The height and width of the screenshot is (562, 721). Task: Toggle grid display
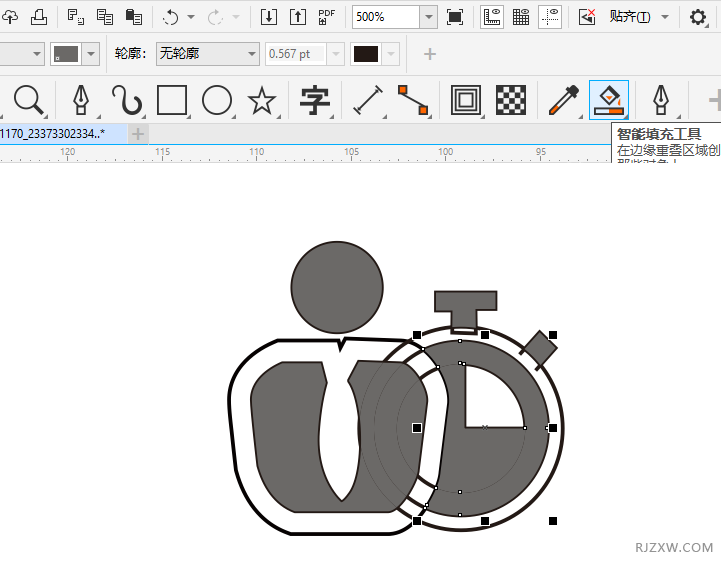[x=521, y=17]
